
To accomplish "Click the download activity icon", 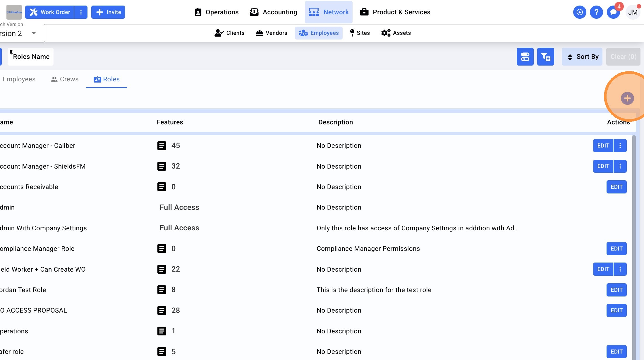I will (x=579, y=12).
